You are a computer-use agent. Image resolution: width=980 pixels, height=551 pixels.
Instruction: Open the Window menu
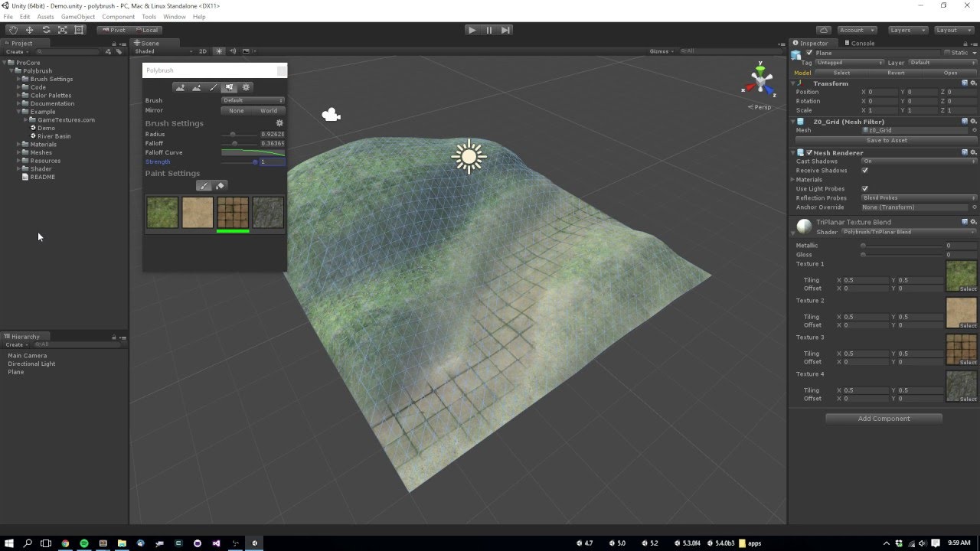point(175,16)
